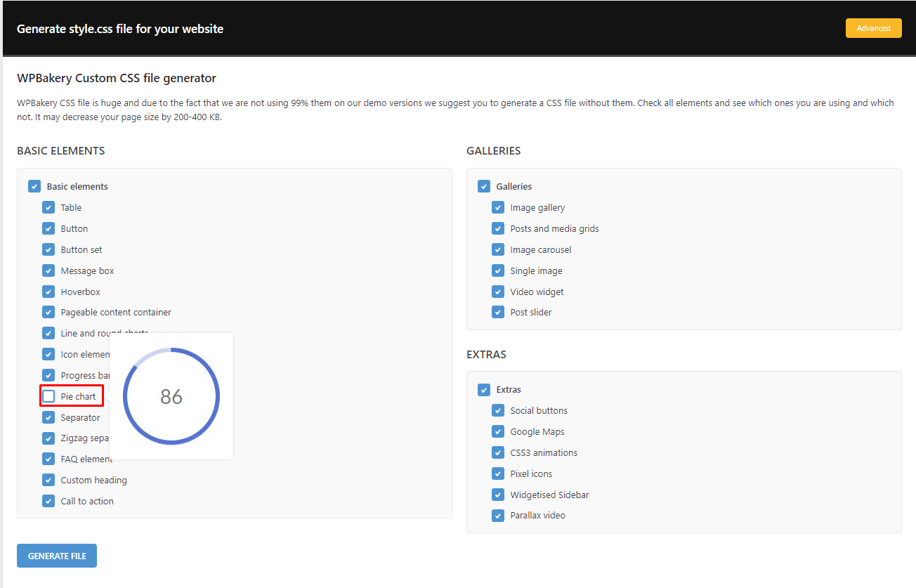Toggle Pageable content container checkbox

(48, 312)
